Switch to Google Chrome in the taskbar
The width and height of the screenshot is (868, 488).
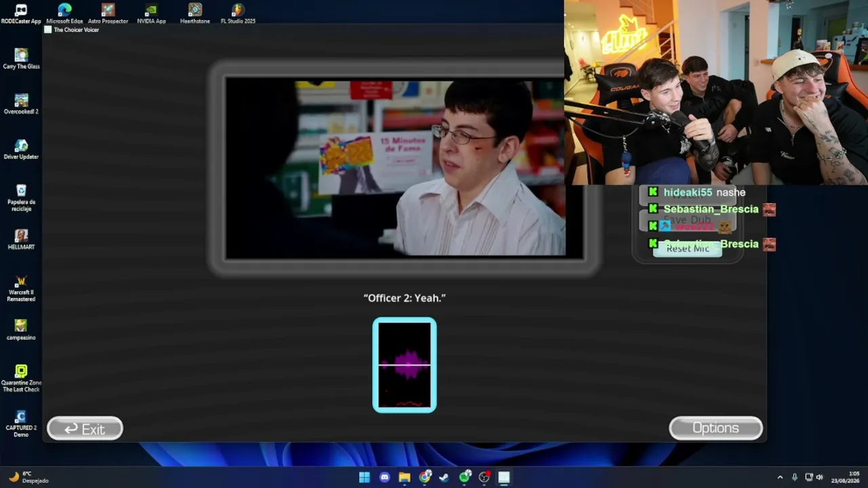click(x=425, y=477)
